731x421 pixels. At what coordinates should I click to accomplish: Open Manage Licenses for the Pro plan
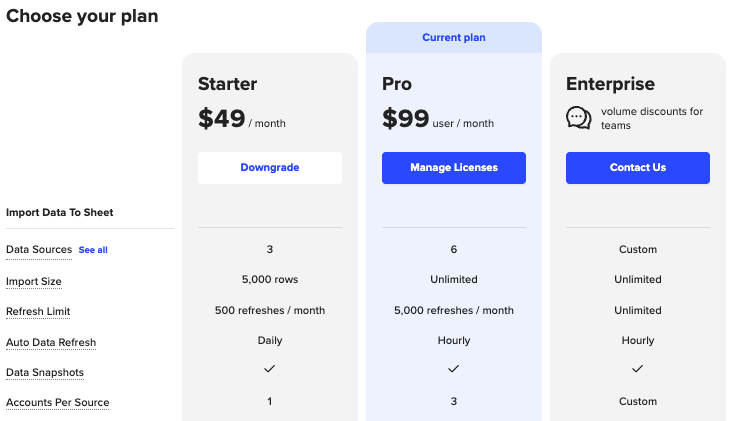pos(454,168)
